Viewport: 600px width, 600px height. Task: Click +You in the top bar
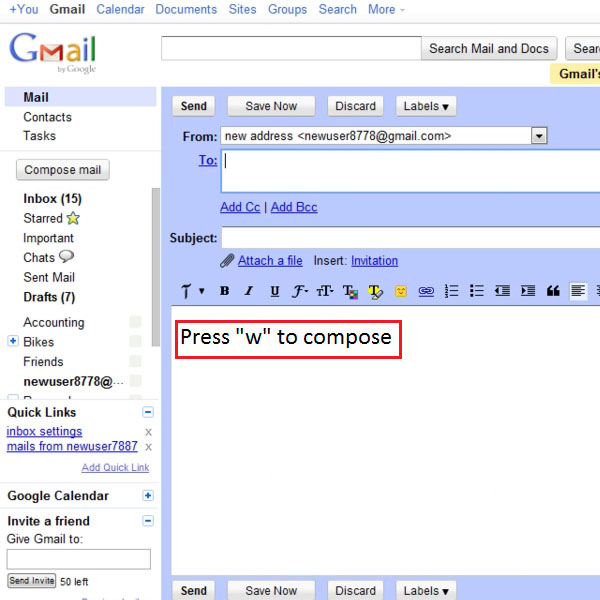click(x=24, y=9)
